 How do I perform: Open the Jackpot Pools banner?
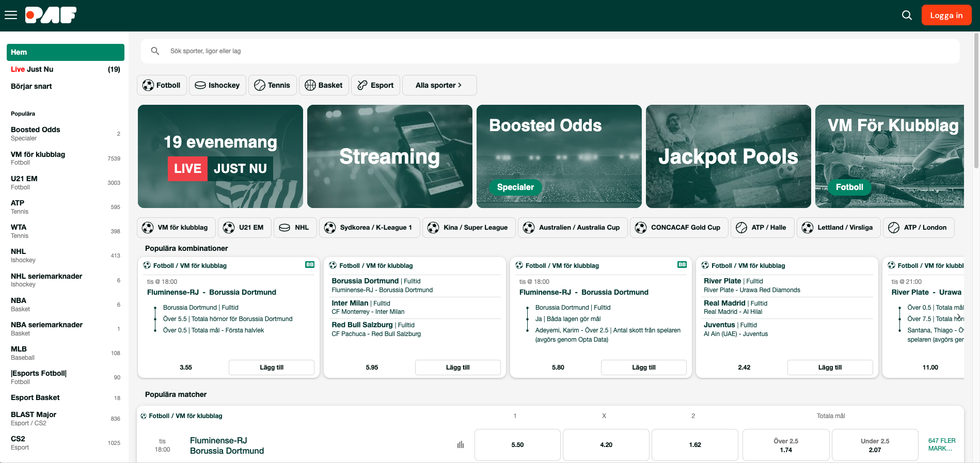click(729, 156)
